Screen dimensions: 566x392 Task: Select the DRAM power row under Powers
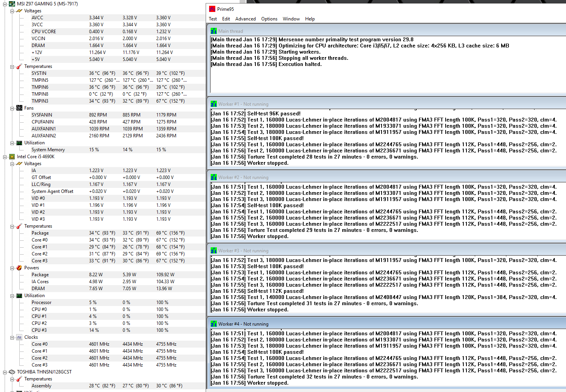click(117, 289)
